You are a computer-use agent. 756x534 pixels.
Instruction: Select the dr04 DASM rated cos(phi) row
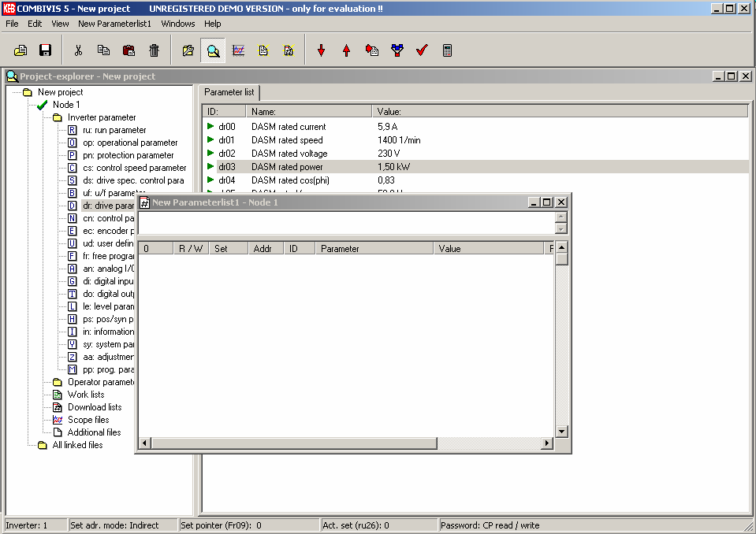pyautogui.click(x=475, y=180)
